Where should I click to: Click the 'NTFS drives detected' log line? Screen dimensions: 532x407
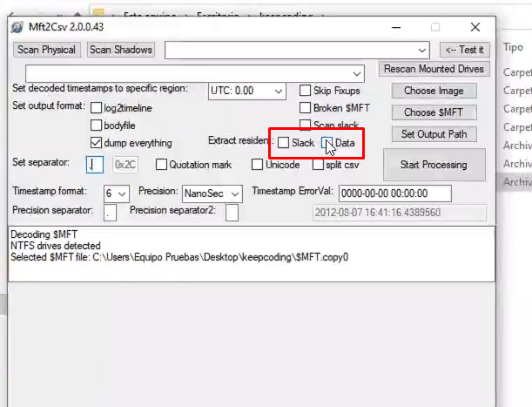[56, 246]
